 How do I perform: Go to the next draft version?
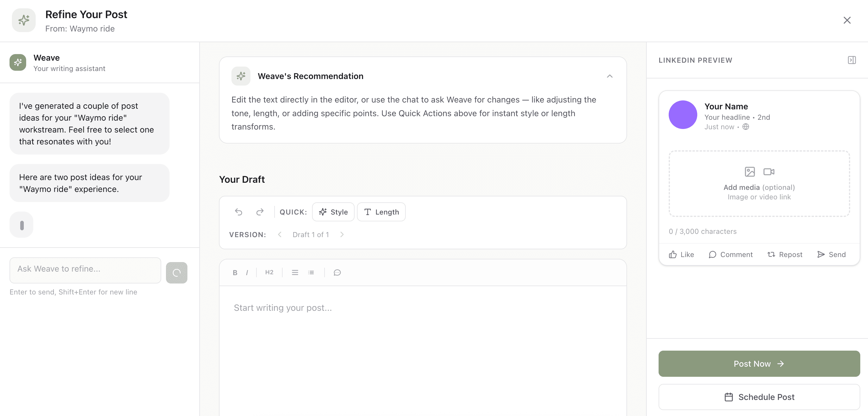pos(342,234)
